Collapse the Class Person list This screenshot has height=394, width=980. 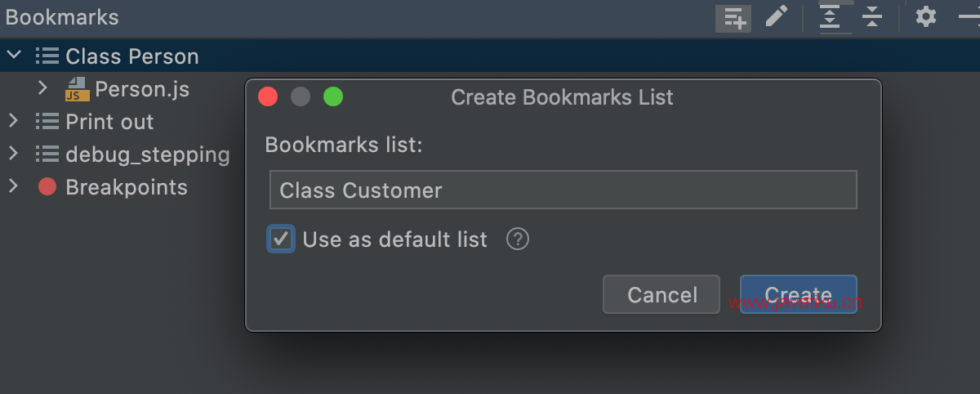pyautogui.click(x=13, y=56)
